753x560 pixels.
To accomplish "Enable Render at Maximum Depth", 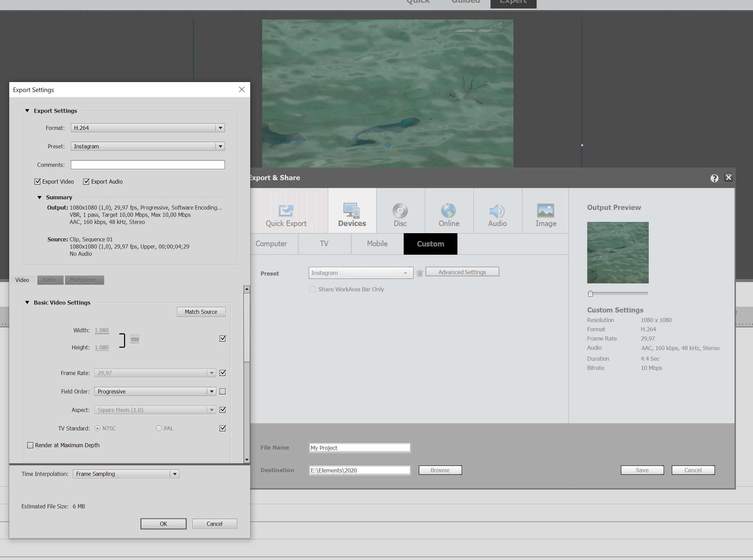I will tap(30, 445).
